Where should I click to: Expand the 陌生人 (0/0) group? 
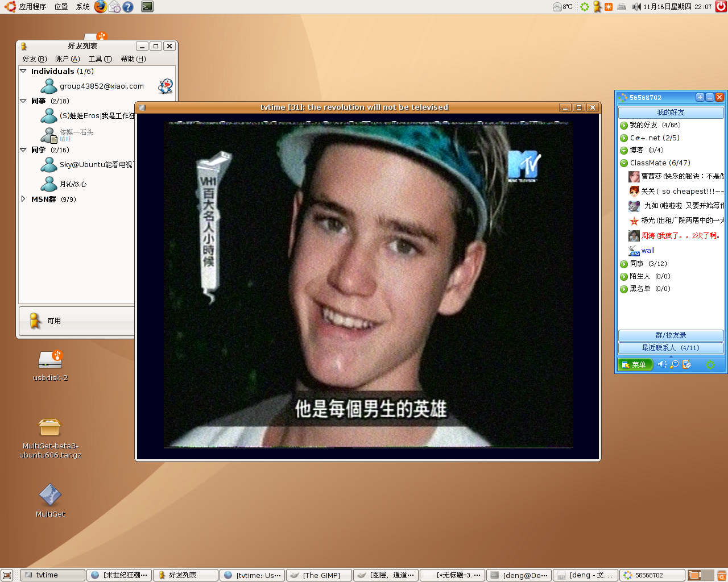(x=624, y=276)
